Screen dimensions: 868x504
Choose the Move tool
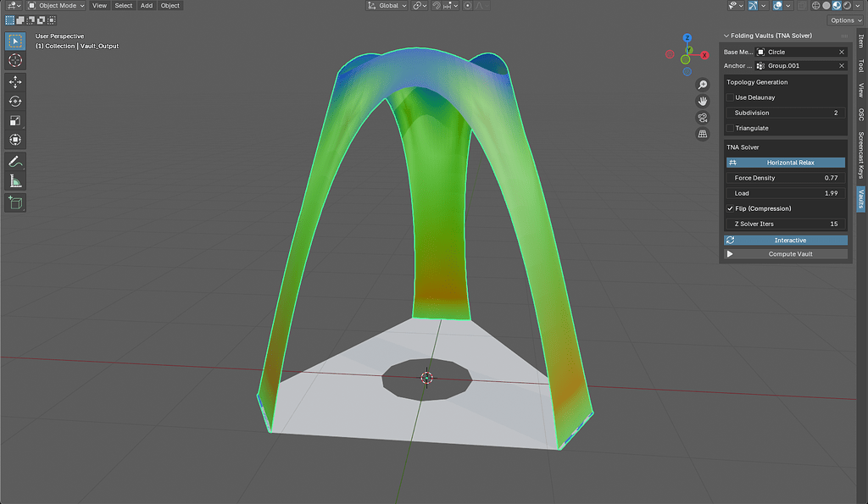[x=15, y=82]
